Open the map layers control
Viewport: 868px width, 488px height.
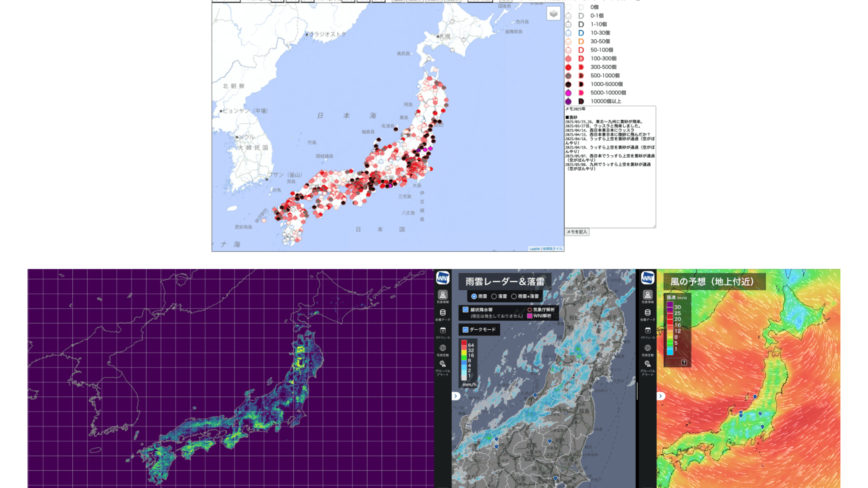pos(553,14)
